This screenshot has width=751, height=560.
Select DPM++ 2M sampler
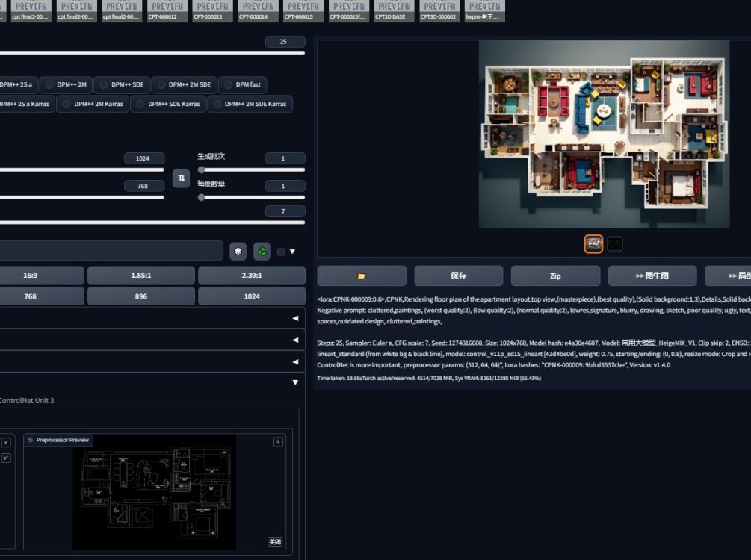click(66, 84)
